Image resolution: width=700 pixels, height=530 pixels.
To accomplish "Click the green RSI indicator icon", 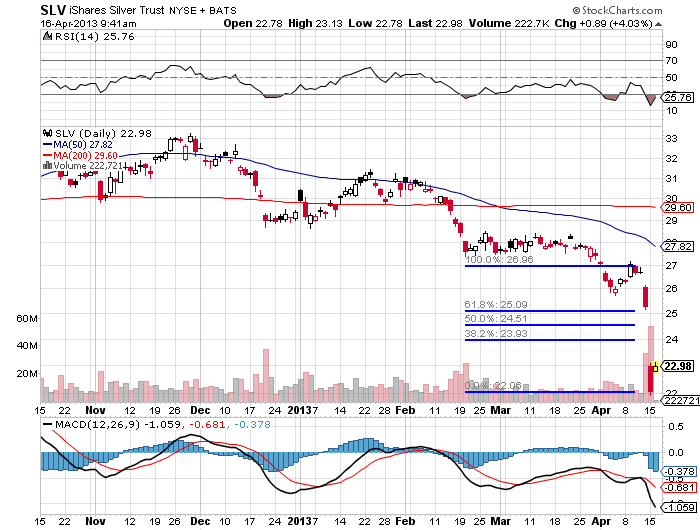I will pos(47,36).
